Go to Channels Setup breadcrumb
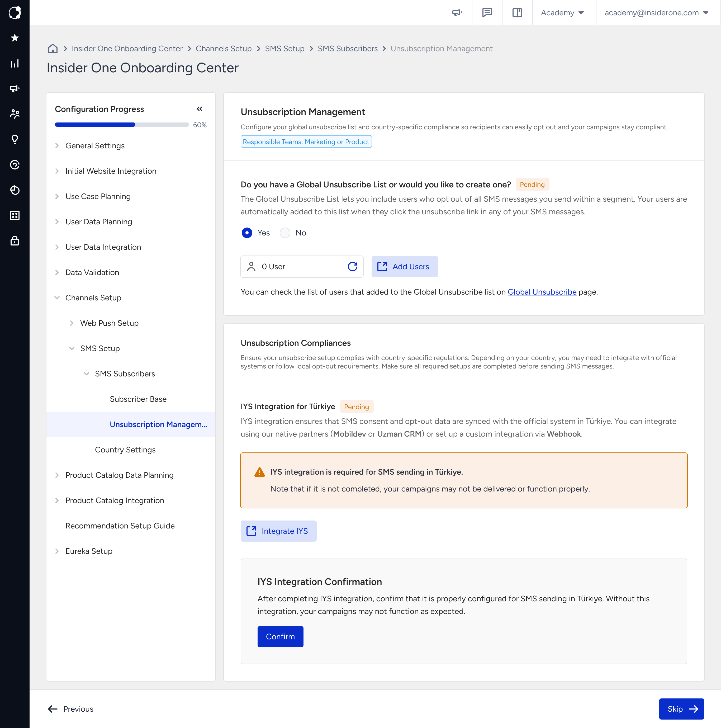 click(223, 49)
